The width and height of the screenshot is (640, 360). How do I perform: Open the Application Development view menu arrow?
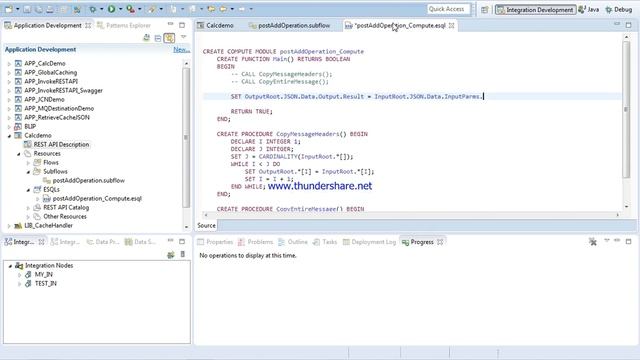tap(183, 38)
